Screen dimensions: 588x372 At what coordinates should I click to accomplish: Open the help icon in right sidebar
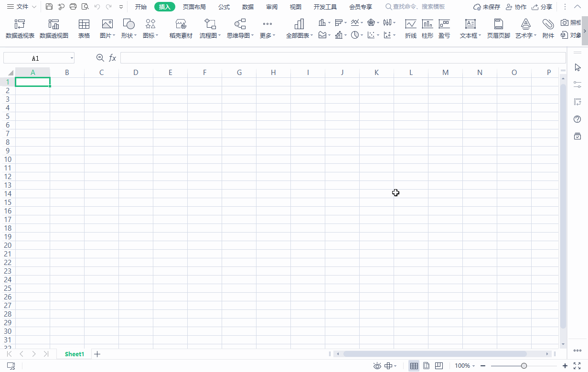click(577, 119)
